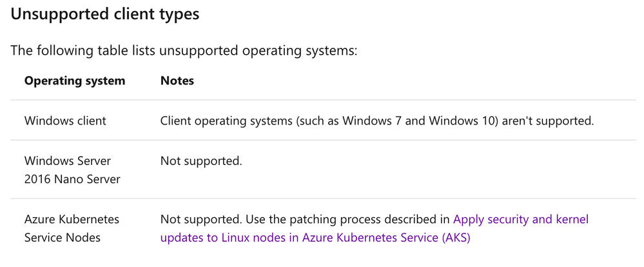This screenshot has width=644, height=267.
Task: Click the "2016 Nano Server" text
Action: click(x=72, y=179)
